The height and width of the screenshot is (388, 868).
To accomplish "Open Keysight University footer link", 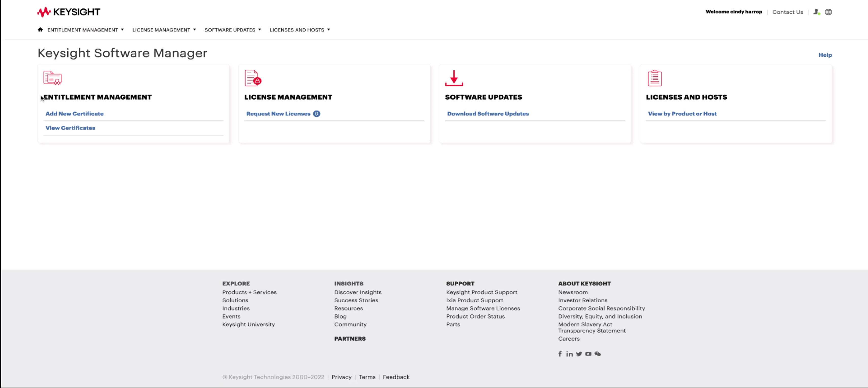I will point(248,325).
